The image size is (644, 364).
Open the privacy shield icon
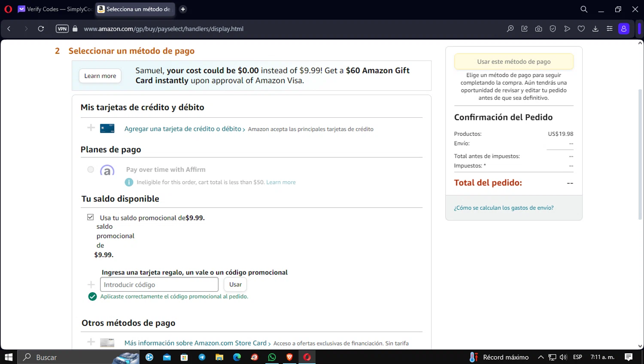click(x=553, y=29)
